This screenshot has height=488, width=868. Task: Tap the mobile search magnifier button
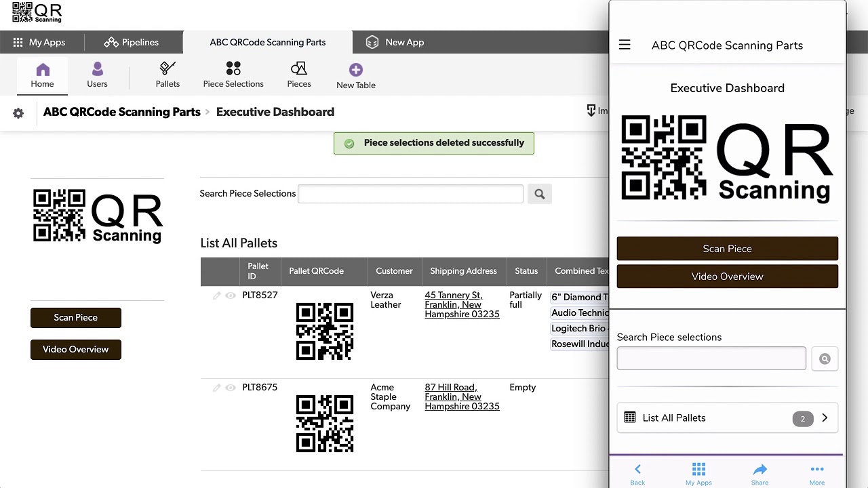pyautogui.click(x=825, y=359)
